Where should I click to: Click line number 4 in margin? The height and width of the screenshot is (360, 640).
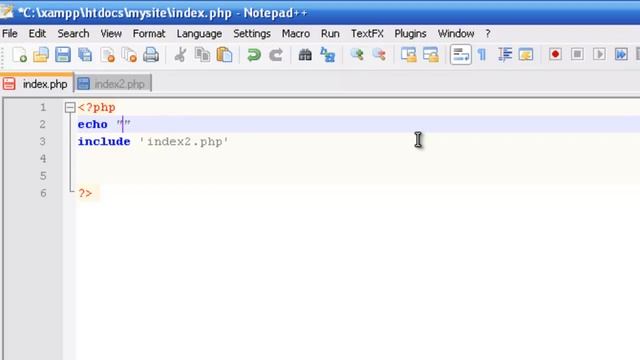(x=43, y=159)
